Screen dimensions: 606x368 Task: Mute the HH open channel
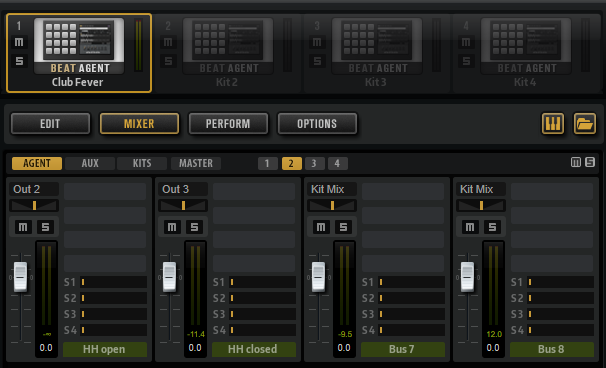click(23, 227)
